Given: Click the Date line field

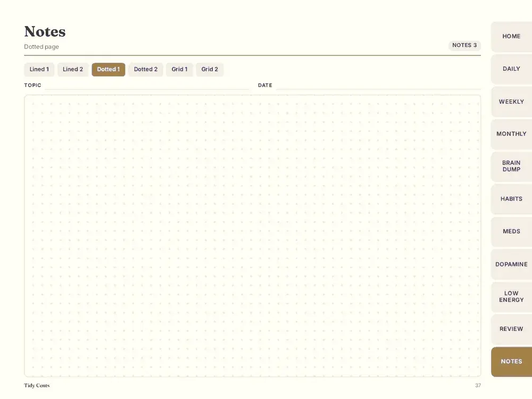Looking at the screenshot, I should point(378,86).
